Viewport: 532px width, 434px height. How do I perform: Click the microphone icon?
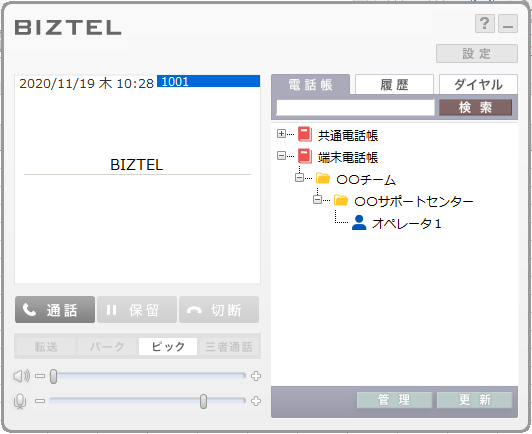(20, 401)
